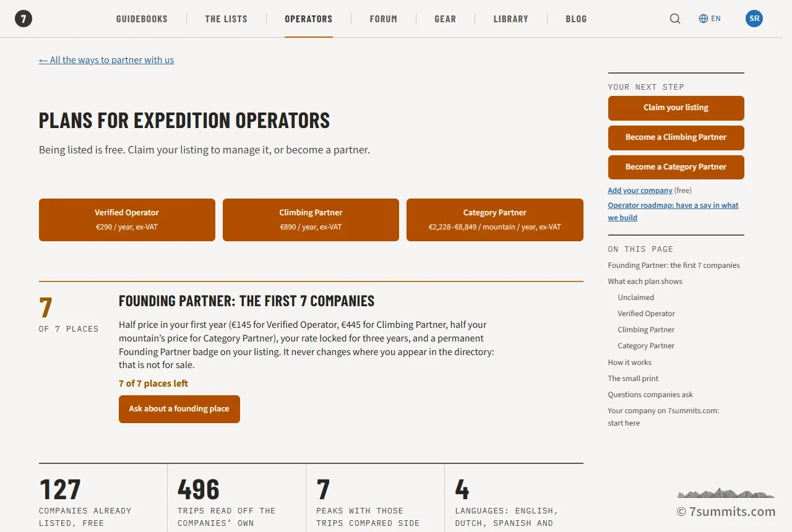Follow 'All the ways to partner with us' link
The width and height of the screenshot is (792, 532).
tap(106, 60)
